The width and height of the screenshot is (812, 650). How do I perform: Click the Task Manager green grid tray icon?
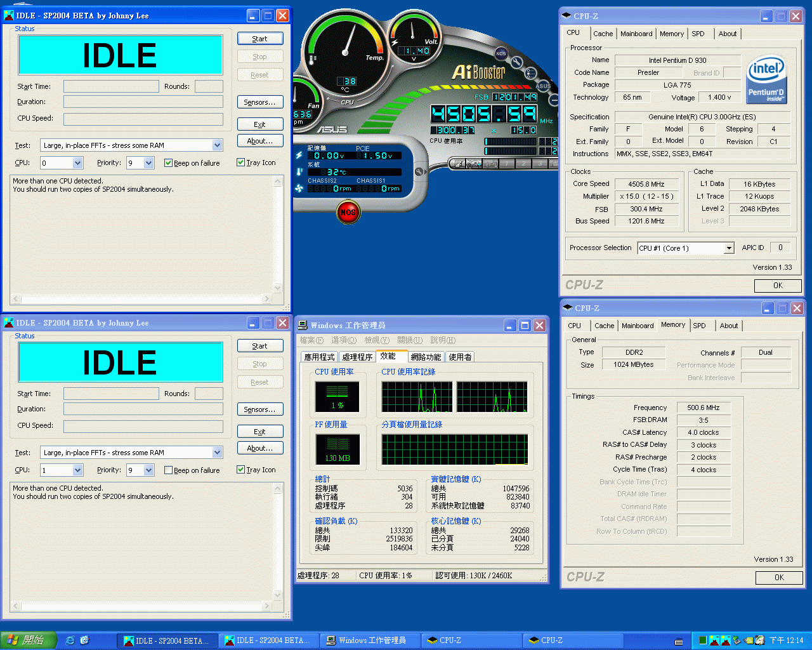click(x=703, y=640)
